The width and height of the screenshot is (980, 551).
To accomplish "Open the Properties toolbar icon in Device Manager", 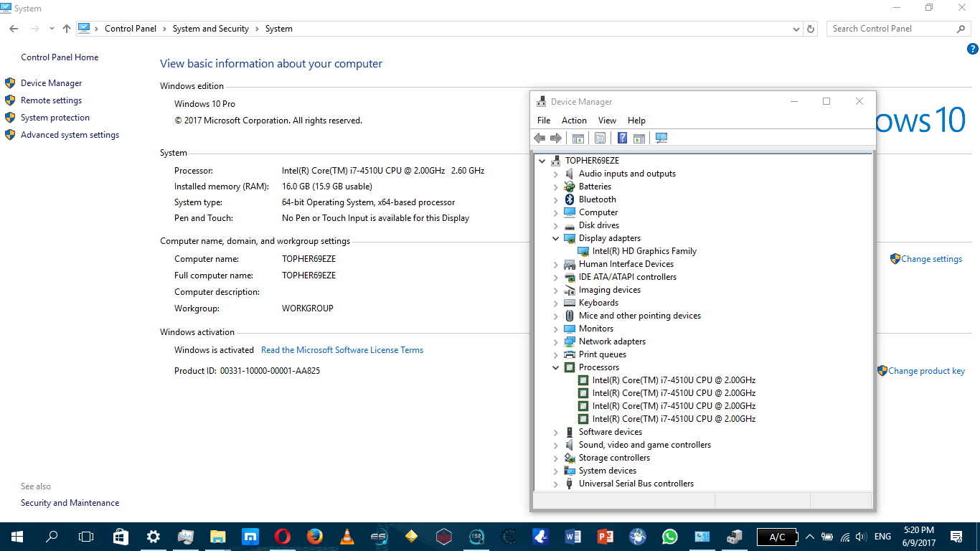I will coord(600,138).
